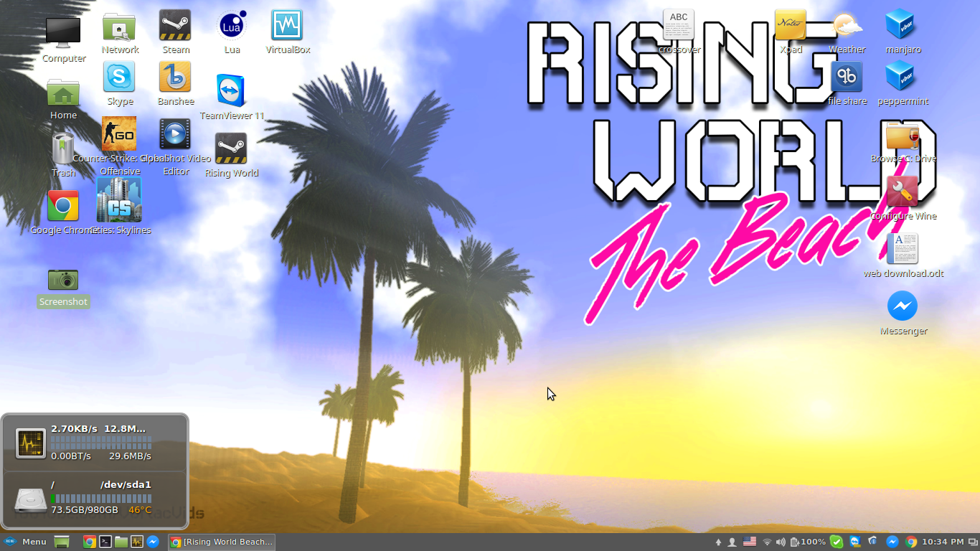
Task: Open web download.odt document
Action: (x=903, y=249)
